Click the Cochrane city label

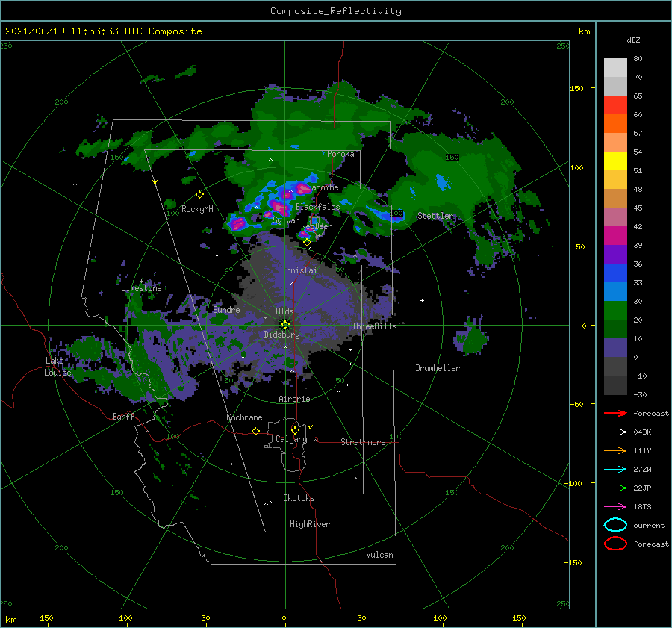coord(244,417)
